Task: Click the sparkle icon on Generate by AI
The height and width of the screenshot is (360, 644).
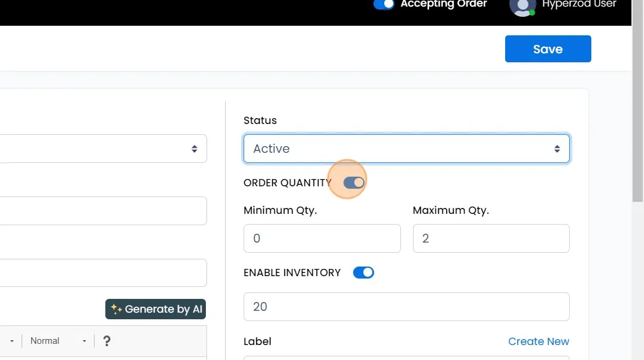Action: pyautogui.click(x=116, y=309)
